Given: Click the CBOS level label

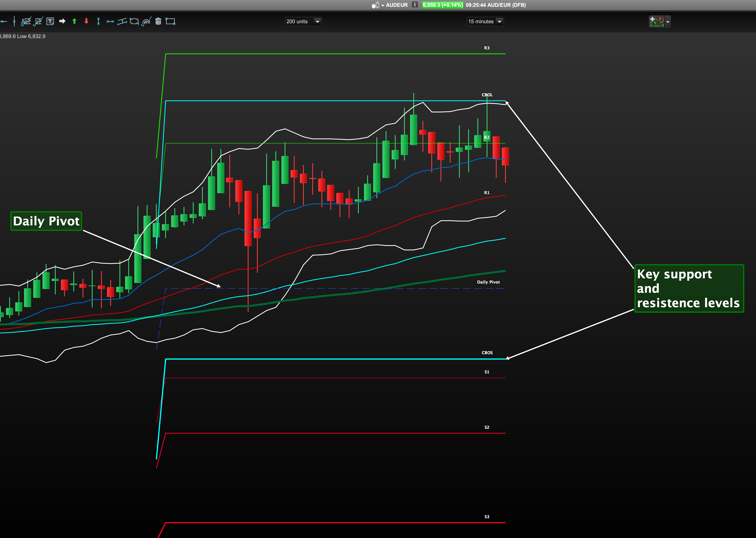Looking at the screenshot, I should point(487,353).
